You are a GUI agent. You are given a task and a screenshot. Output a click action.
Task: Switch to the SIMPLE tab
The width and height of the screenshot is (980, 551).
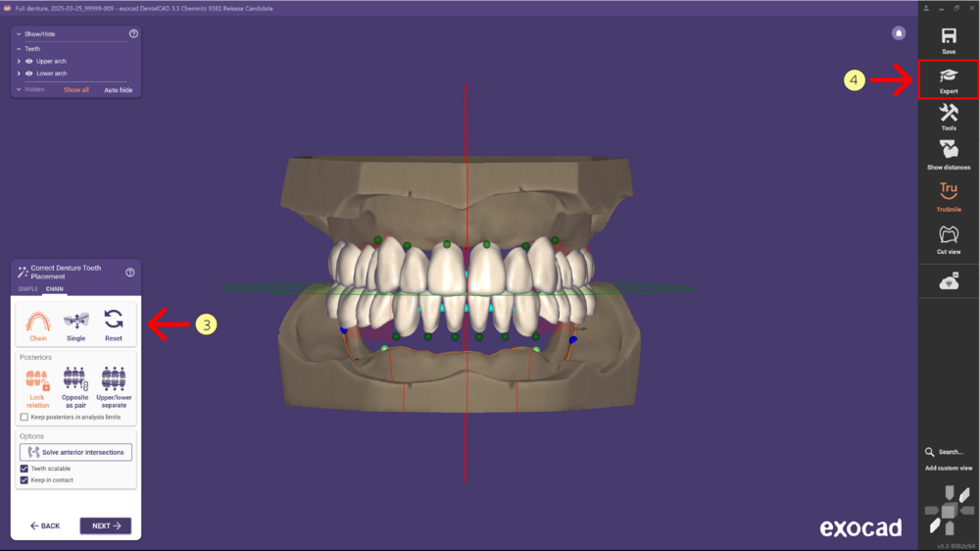click(x=28, y=289)
